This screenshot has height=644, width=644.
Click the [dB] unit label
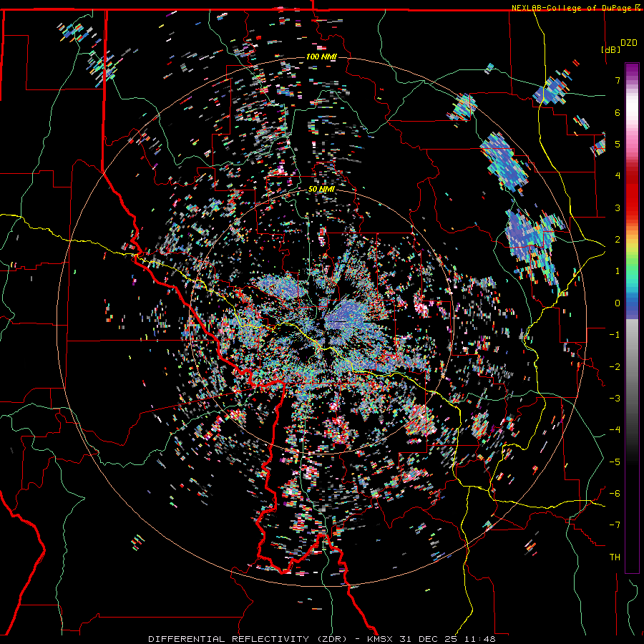tap(610, 49)
